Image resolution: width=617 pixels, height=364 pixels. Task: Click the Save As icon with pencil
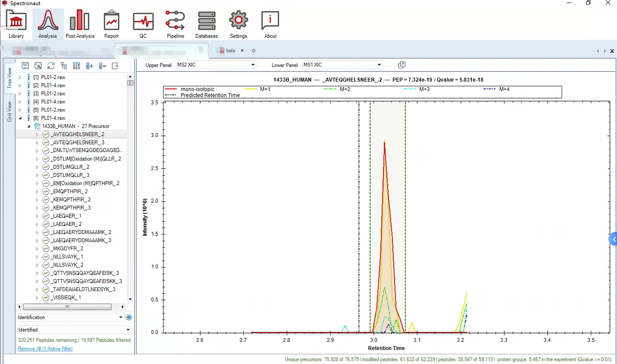coord(38,66)
